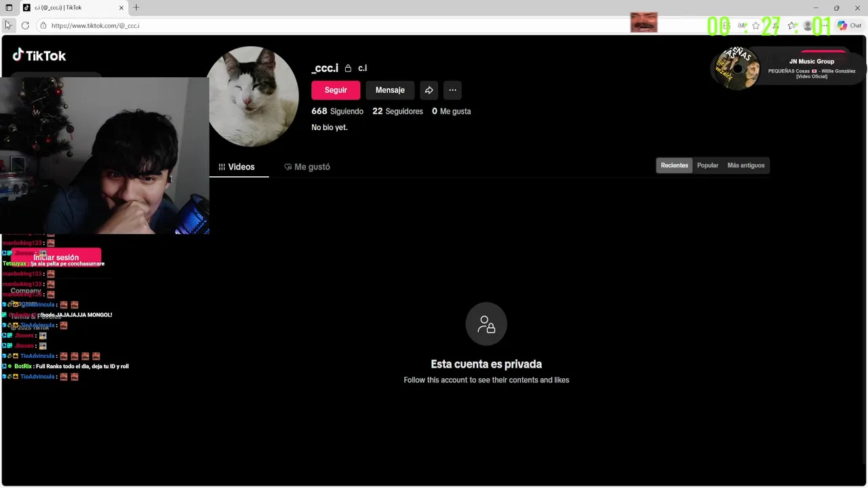
Task: Click the streamer webcam overlay
Action: tap(104, 155)
